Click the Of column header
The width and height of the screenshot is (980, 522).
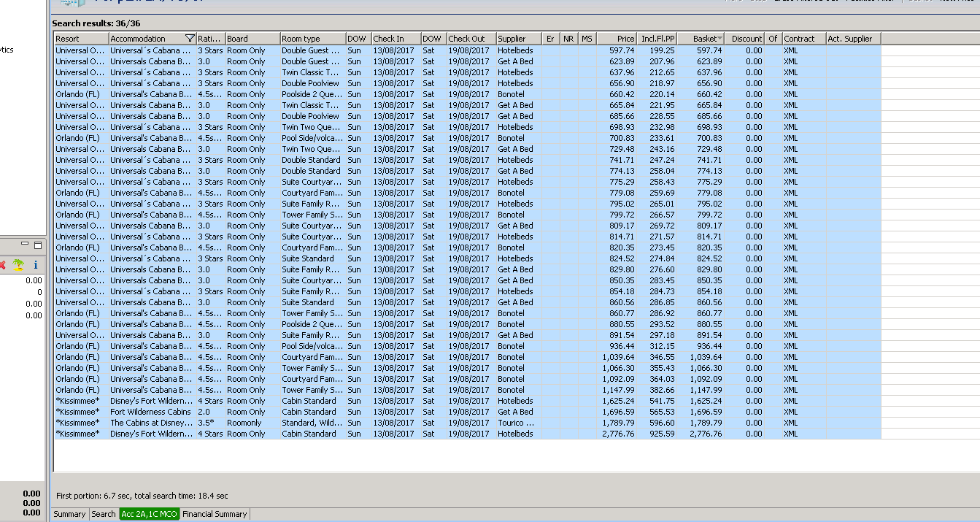773,39
